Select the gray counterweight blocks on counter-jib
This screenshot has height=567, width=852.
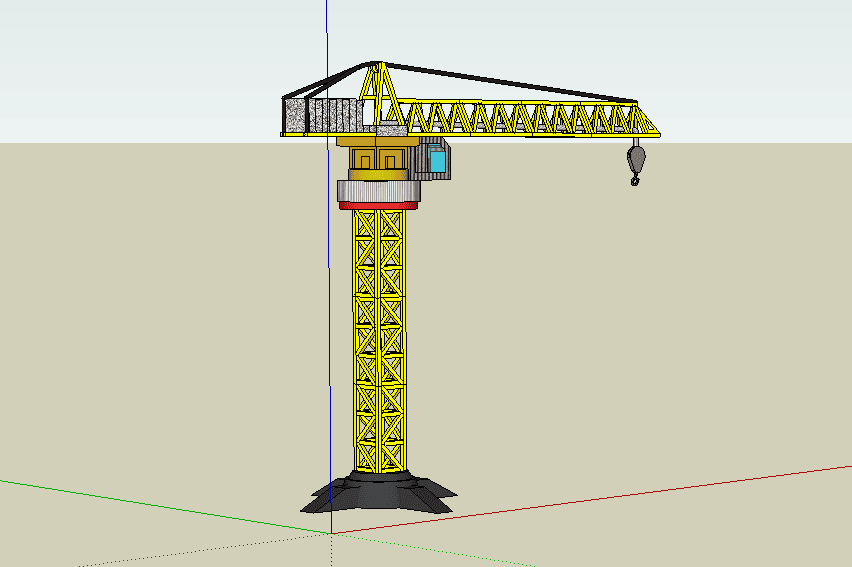click(x=323, y=115)
